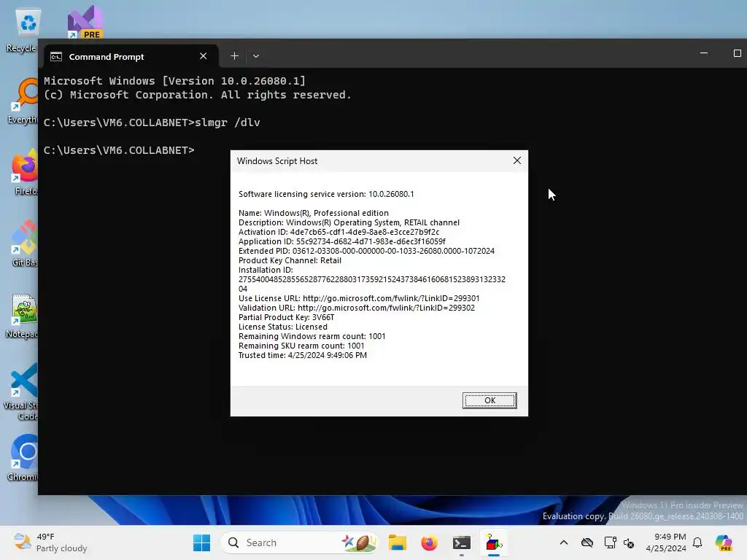Click the Software licensing service version line
747x560 pixels.
click(326, 194)
